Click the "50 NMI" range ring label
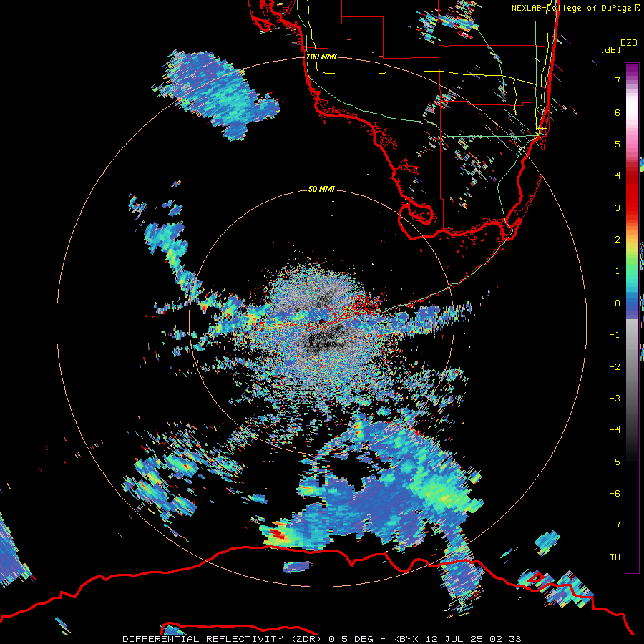Screen dimensions: 644x644 321,189
